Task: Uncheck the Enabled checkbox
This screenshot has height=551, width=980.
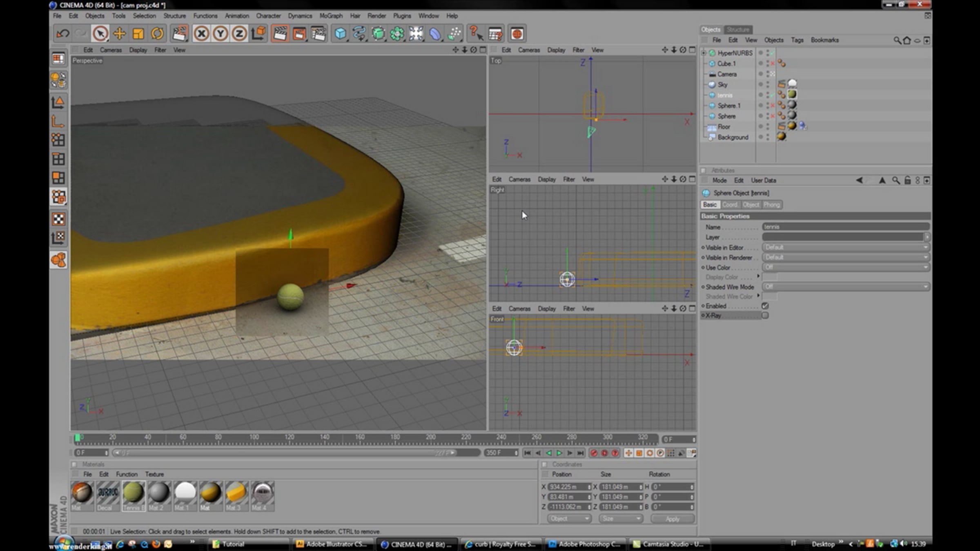Action: coord(765,306)
